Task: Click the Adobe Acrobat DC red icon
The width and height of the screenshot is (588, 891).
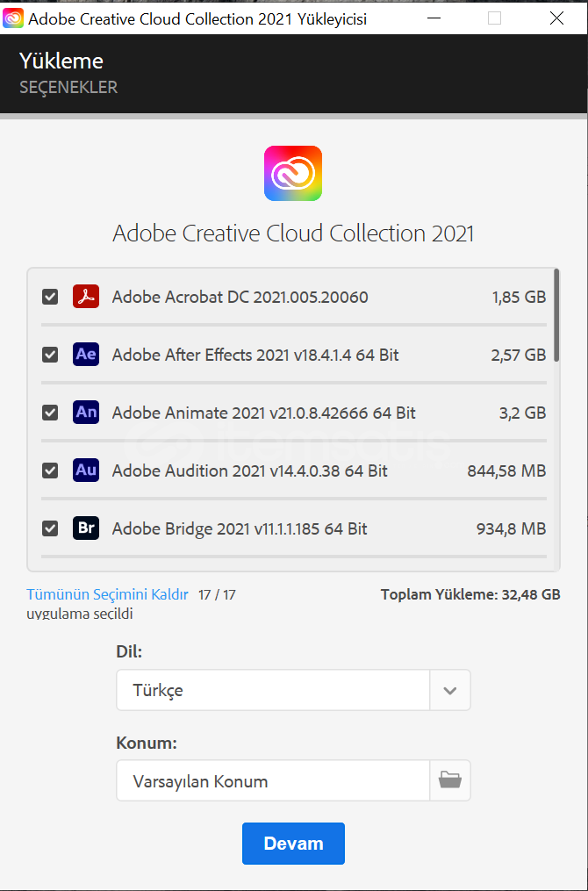Action: [x=86, y=297]
